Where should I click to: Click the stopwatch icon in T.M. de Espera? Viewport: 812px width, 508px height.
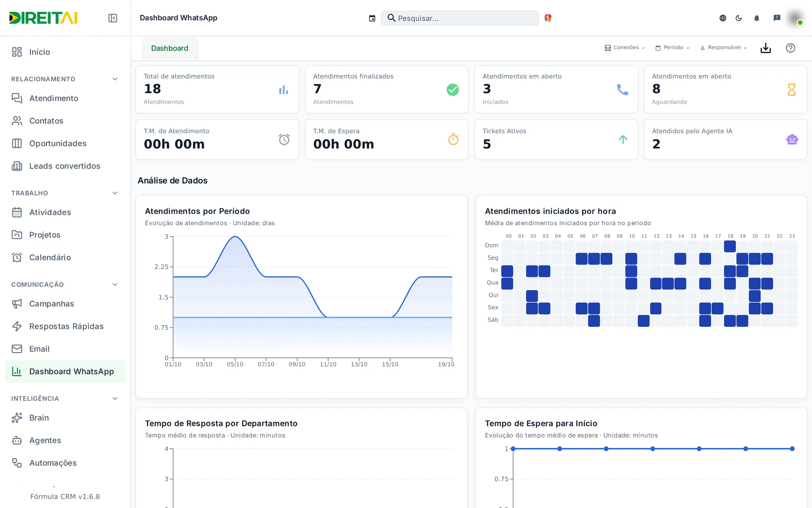pyautogui.click(x=453, y=139)
